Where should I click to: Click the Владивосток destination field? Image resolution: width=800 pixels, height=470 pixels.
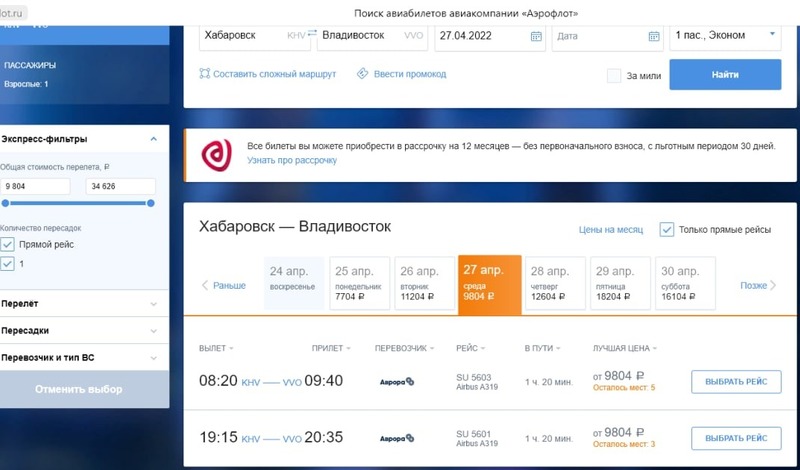[372, 35]
